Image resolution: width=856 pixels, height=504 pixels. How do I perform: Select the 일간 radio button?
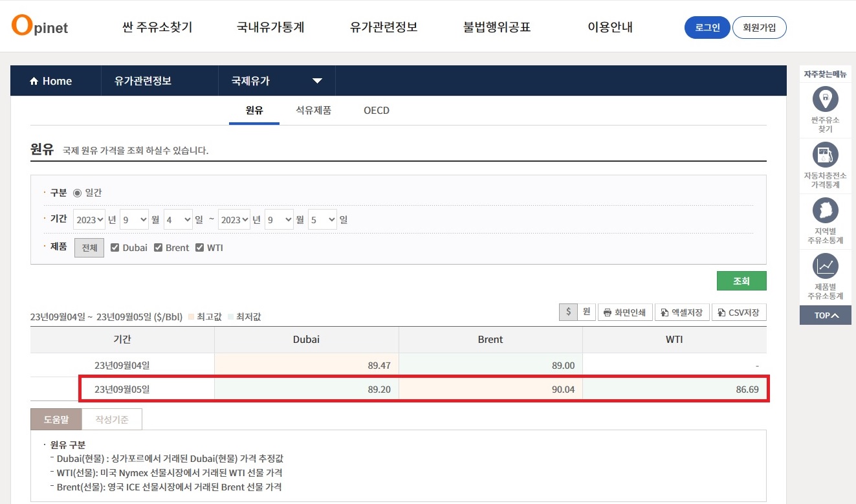click(77, 192)
